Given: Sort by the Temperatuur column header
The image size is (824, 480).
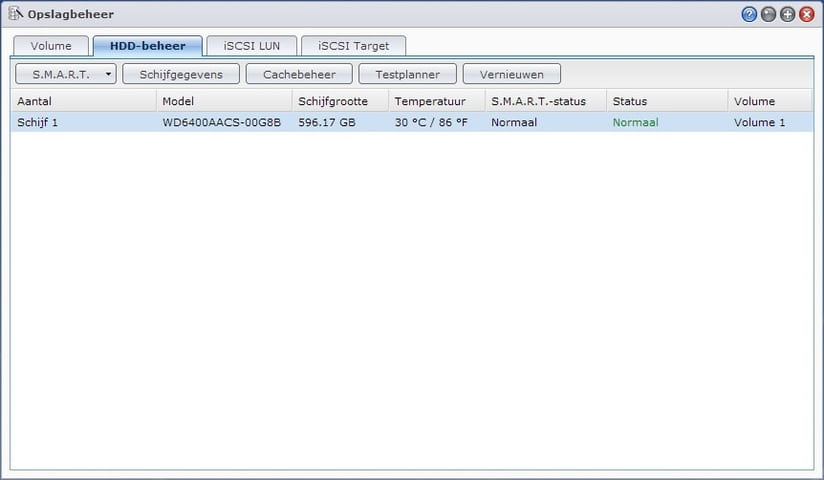Looking at the screenshot, I should pyautogui.click(x=436, y=101).
